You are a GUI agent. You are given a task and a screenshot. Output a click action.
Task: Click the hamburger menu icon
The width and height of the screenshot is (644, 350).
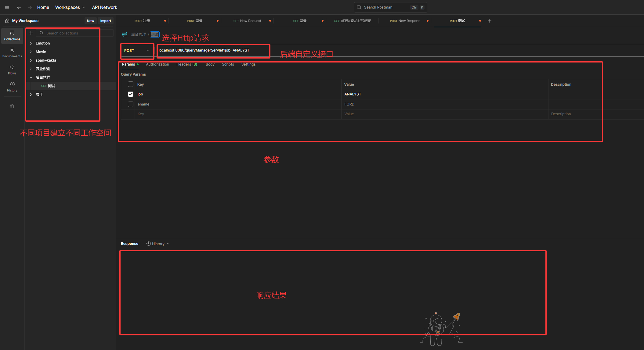[7, 7]
